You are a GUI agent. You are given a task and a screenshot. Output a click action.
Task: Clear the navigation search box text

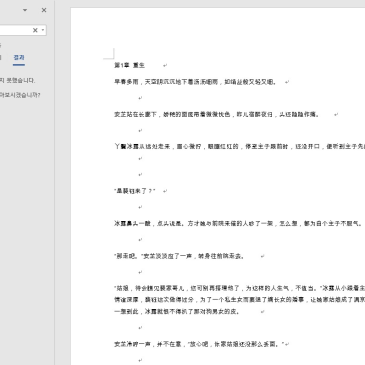pos(35,30)
